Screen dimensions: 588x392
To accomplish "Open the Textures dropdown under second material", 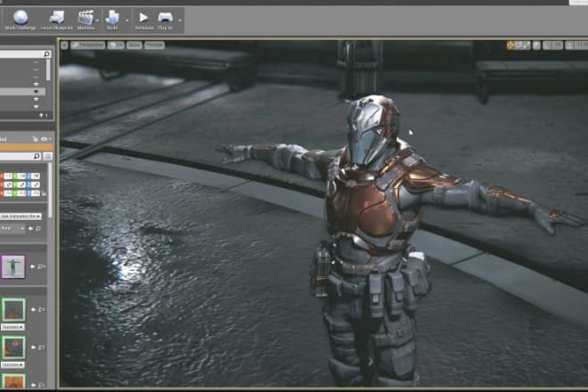I will click(13, 364).
